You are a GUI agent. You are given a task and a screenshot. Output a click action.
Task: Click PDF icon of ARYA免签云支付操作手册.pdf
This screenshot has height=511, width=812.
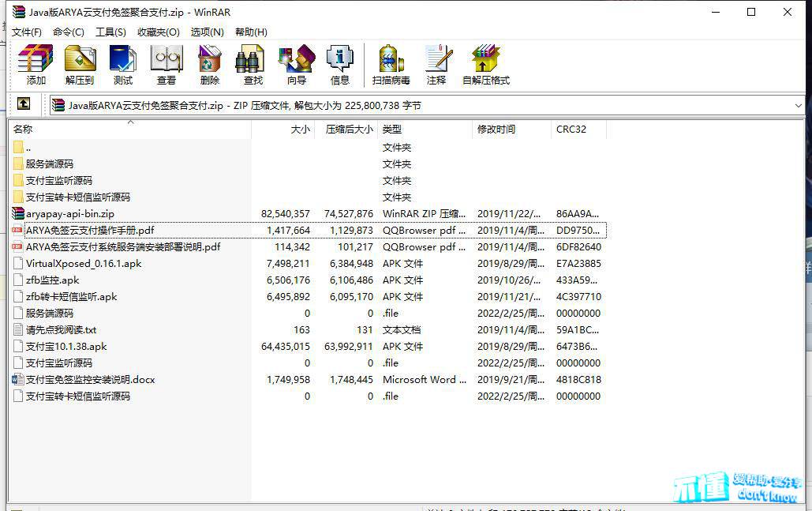tap(18, 230)
